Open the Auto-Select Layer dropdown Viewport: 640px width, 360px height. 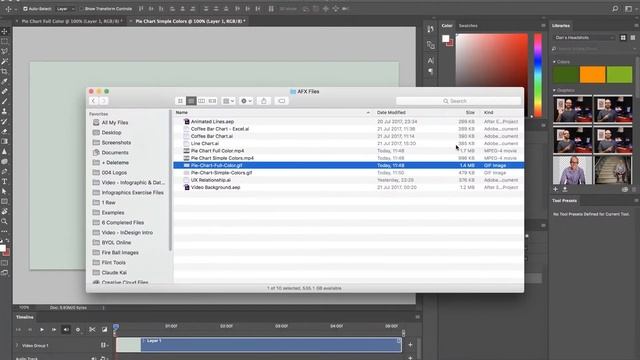pos(65,9)
